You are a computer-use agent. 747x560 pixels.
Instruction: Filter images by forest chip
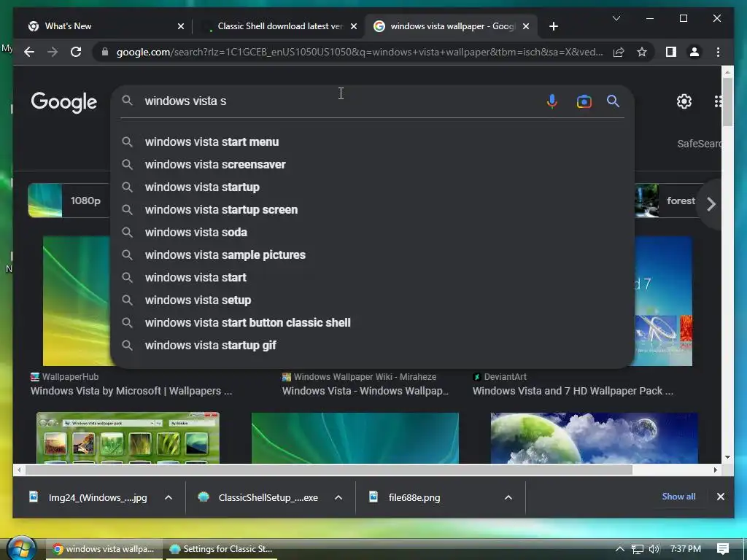[x=670, y=201]
